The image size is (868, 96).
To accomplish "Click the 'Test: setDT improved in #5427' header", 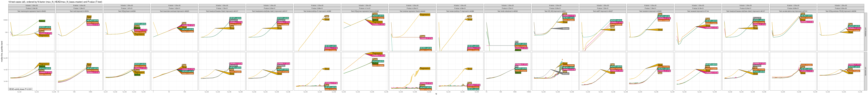I will [603, 11].
